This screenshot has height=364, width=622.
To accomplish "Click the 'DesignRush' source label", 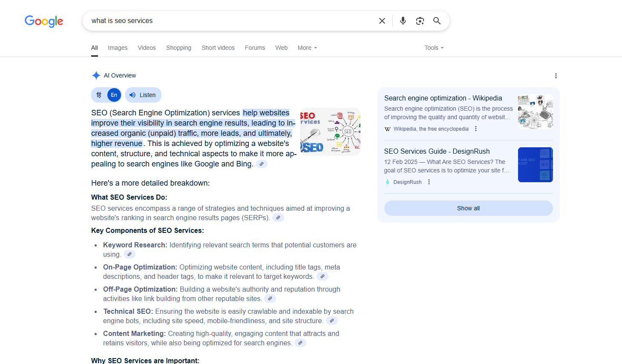I will click(x=407, y=182).
